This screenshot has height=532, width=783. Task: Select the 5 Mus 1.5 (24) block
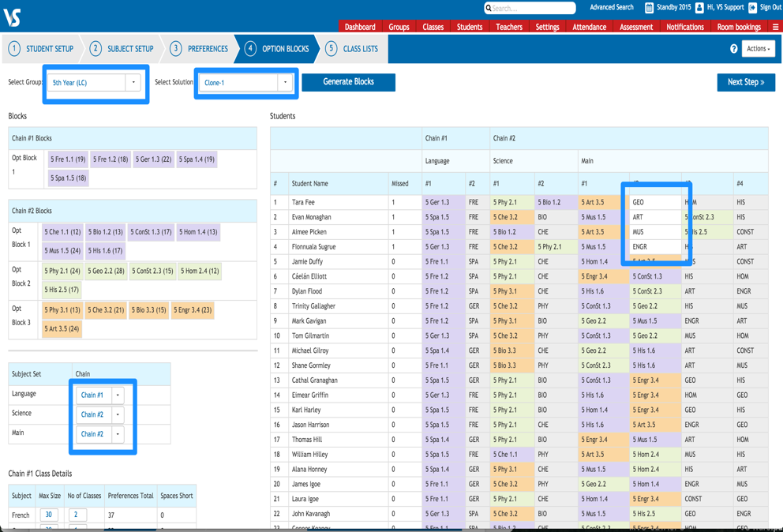[x=62, y=251]
